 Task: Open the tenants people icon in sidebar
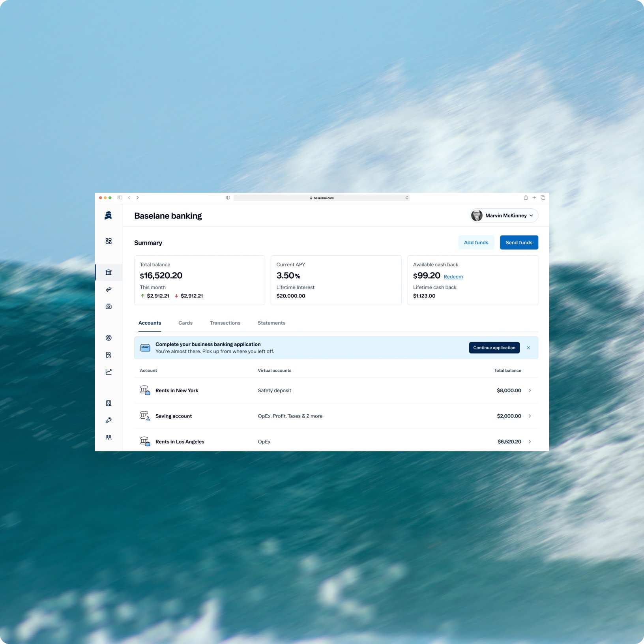click(109, 437)
